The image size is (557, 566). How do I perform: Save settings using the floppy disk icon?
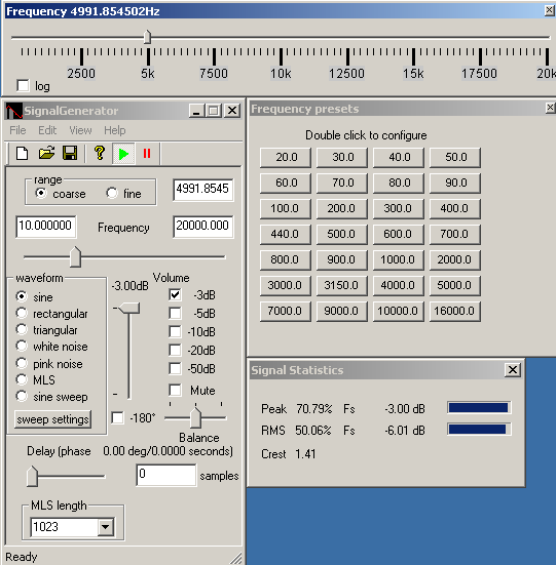tap(70, 153)
